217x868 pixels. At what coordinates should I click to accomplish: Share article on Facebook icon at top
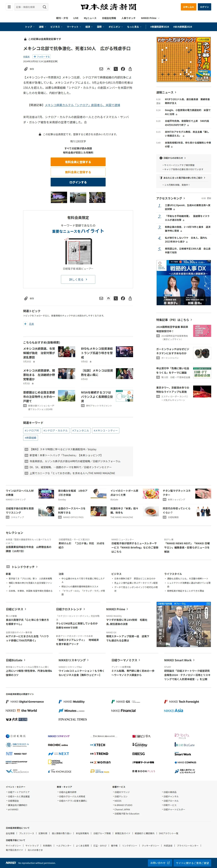pyautogui.click(x=123, y=69)
